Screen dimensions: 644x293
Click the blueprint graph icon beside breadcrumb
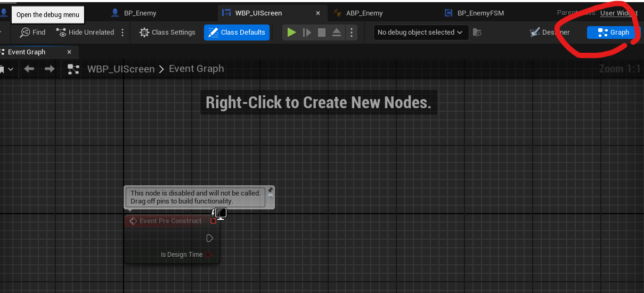73,69
